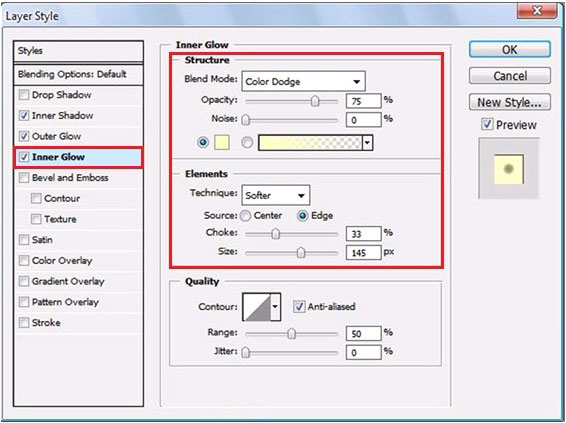The width and height of the screenshot is (566, 423).
Task: Open the Blend Mode Color Dodge dropdown
Action: coord(303,81)
